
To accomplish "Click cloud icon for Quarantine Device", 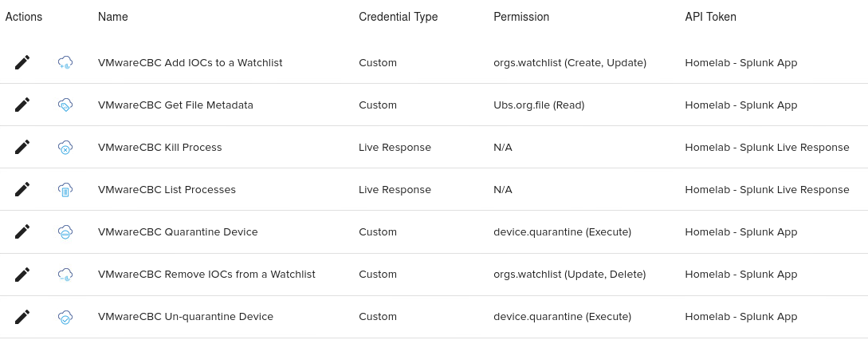I will (x=65, y=231).
